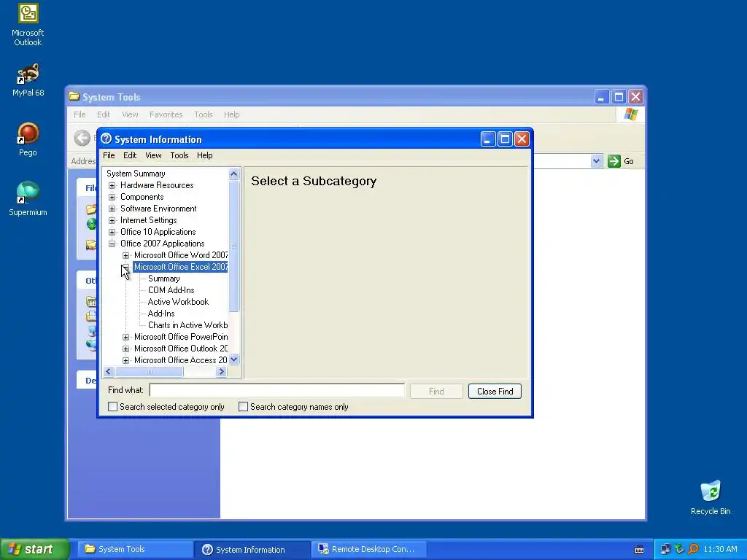Click the network computers tray icon
The width and height of the screenshot is (747, 560).
pos(665,549)
